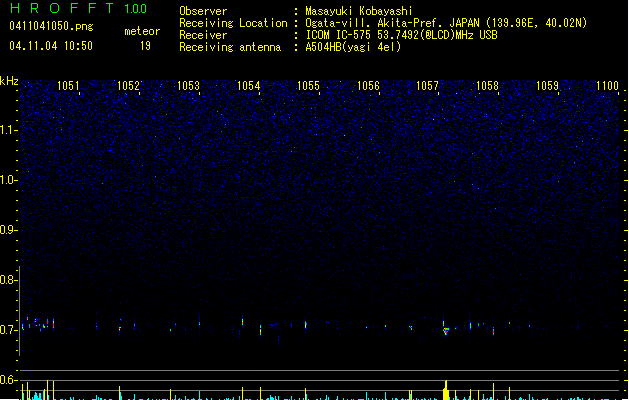Click the 1051 time marker
The image size is (629, 400).
tap(68, 85)
